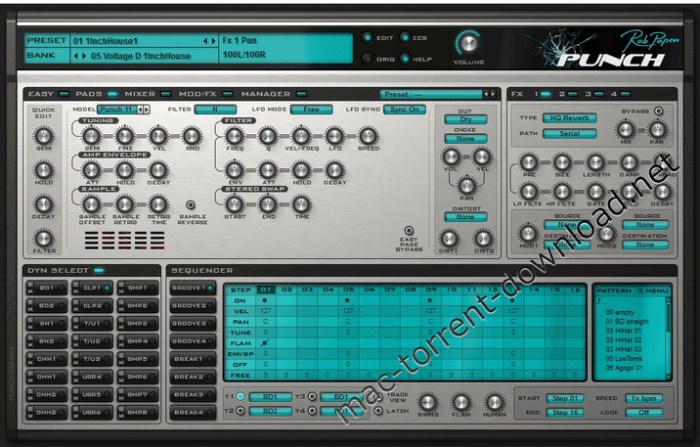This screenshot has width=700, height=447.
Task: Open the FX Path dropdown showing Serial
Action: tap(570, 134)
